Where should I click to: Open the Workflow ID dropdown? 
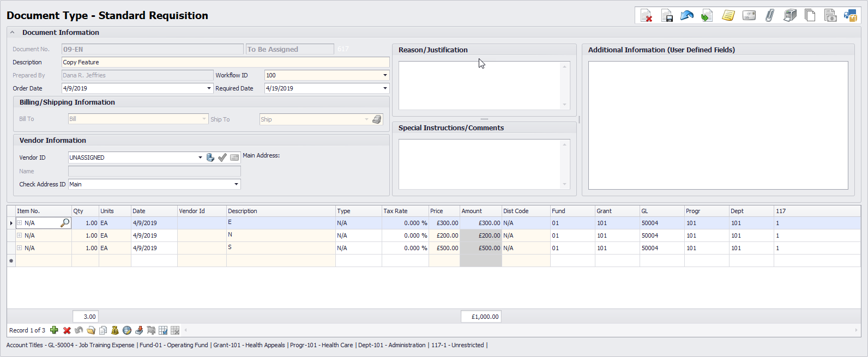pyautogui.click(x=384, y=75)
